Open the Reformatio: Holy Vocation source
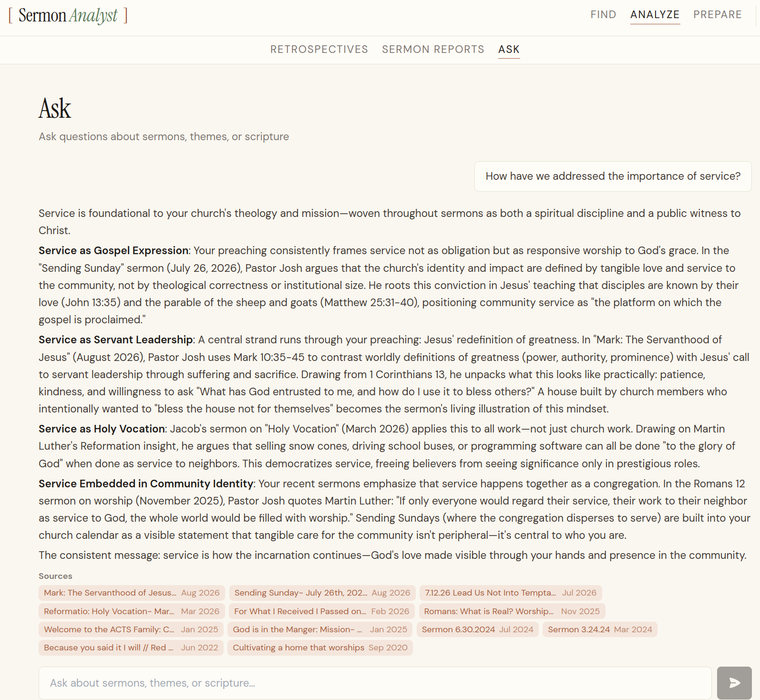The image size is (760, 700). click(132, 611)
